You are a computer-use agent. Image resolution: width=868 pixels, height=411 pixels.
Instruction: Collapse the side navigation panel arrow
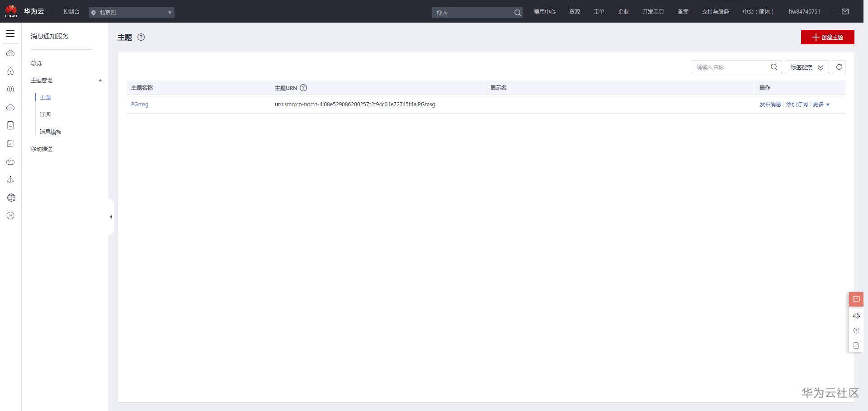[111, 217]
